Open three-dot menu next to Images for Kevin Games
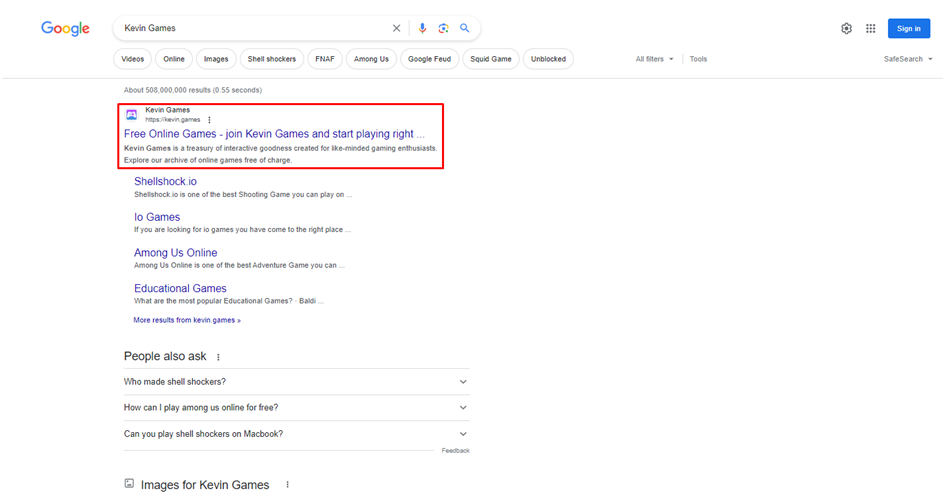This screenshot has width=945, height=499. [x=287, y=485]
